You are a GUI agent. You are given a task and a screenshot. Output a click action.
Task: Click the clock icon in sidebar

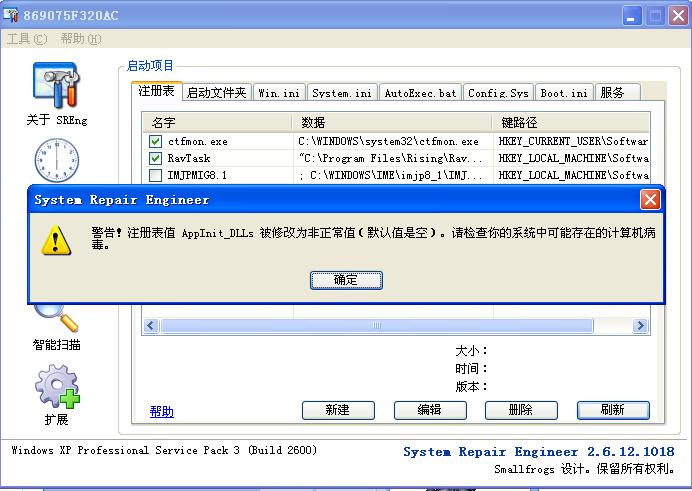(56, 160)
